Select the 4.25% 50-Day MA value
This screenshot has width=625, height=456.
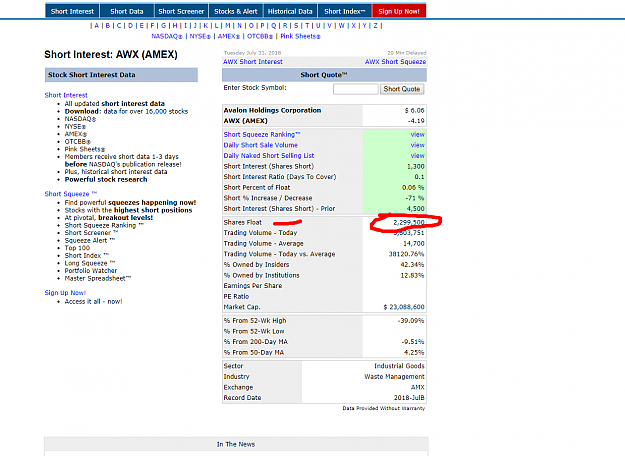coord(414,352)
